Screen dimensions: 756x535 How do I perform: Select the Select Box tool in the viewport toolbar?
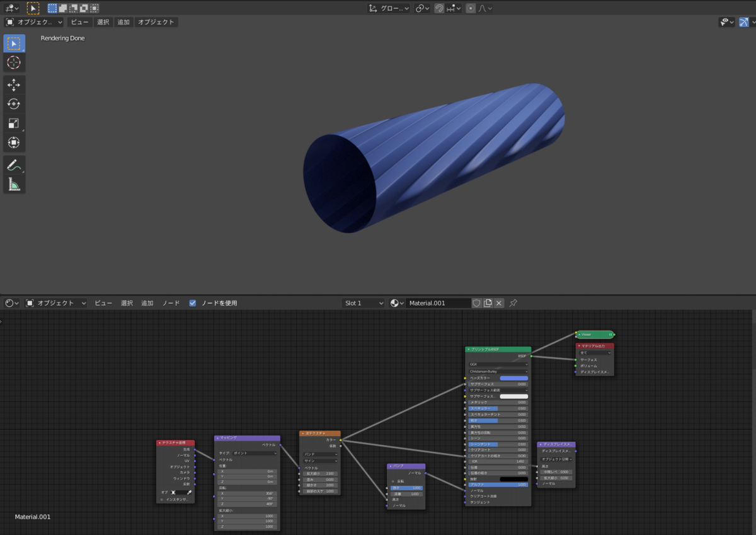(x=14, y=43)
